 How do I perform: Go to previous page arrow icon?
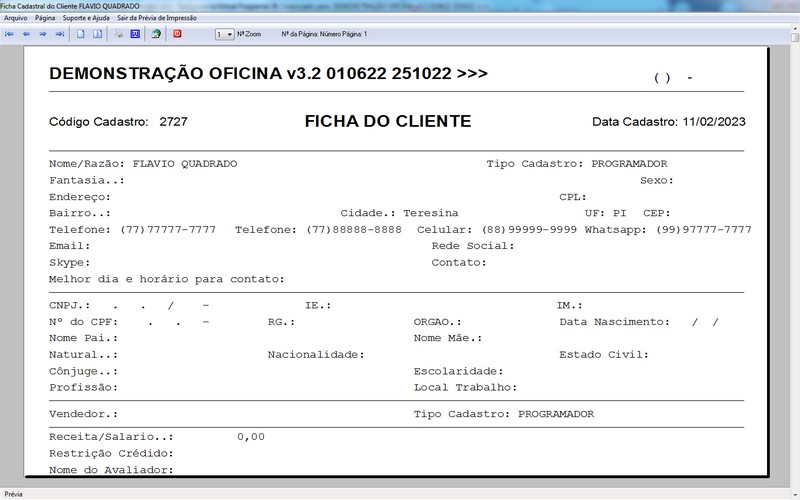[x=27, y=34]
